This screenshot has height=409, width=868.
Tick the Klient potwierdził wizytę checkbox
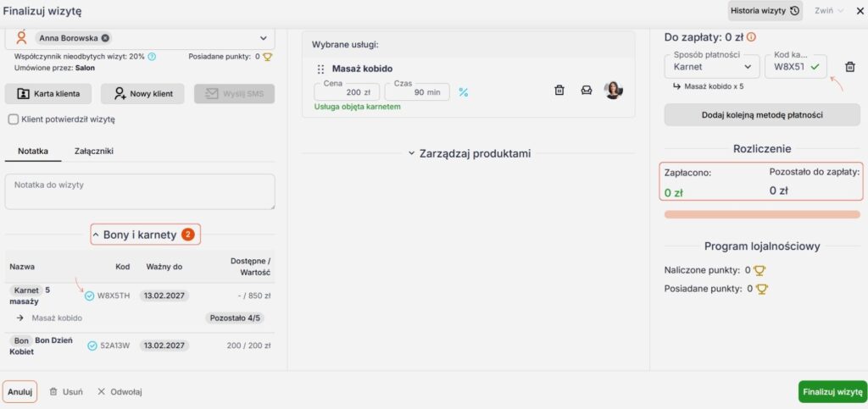[x=14, y=119]
